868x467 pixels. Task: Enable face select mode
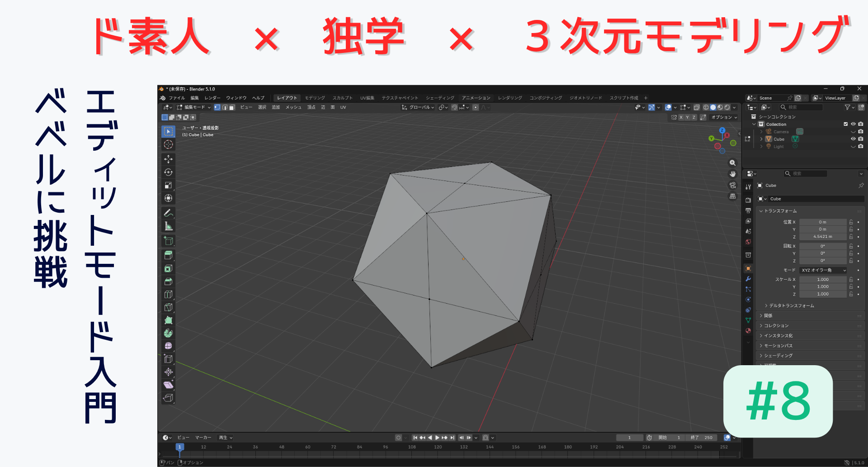[232, 107]
